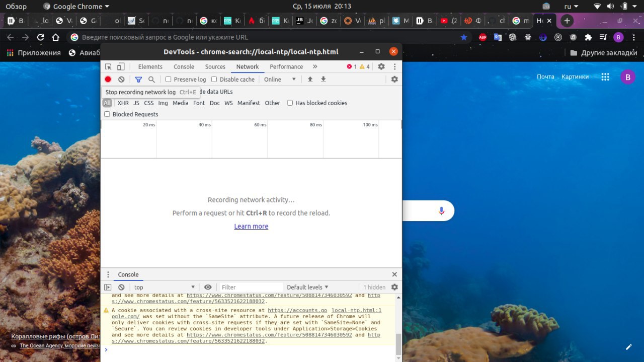The height and width of the screenshot is (362, 644).
Task: Filter requests by WS type
Action: pos(228,103)
